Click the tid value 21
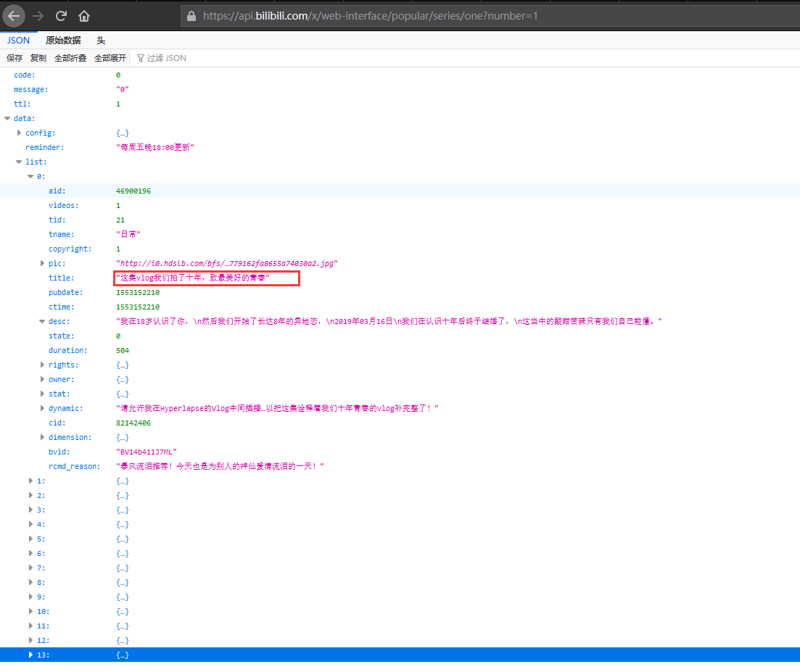This screenshot has width=800, height=672. 120,220
